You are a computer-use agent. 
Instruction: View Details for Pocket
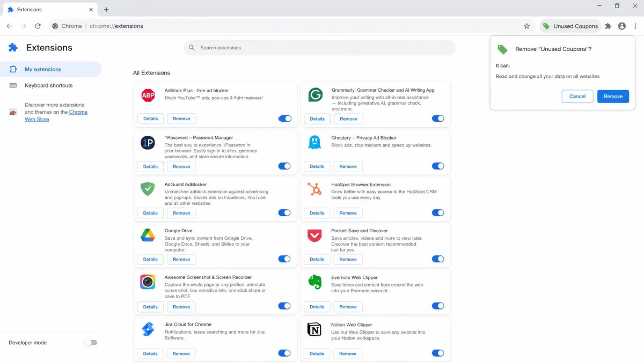point(317,259)
